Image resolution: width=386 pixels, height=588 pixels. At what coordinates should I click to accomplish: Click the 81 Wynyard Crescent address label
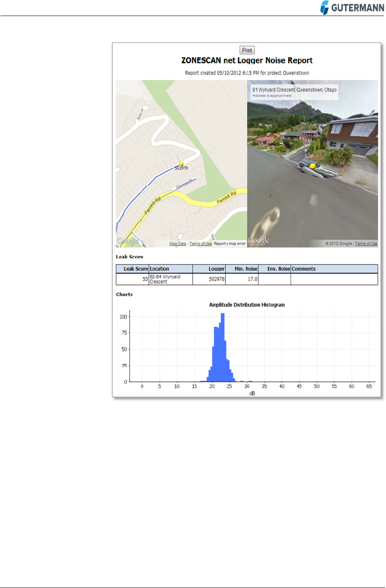click(x=294, y=90)
